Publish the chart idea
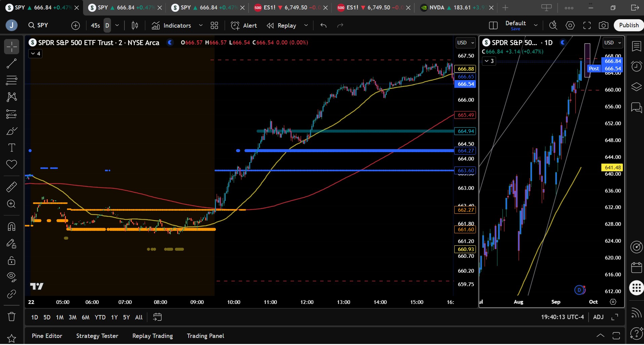Viewport: 644px width, 345px height. [629, 25]
